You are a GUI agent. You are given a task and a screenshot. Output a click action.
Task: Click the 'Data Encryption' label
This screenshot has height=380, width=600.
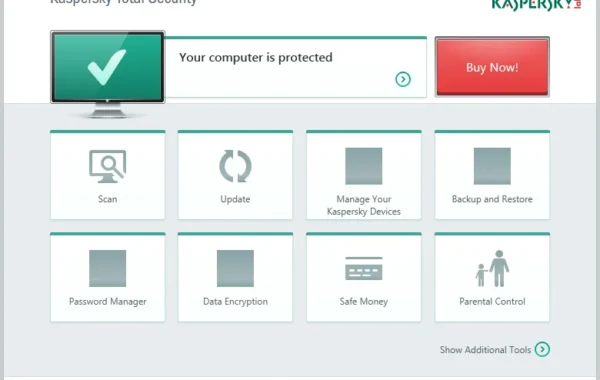235,302
